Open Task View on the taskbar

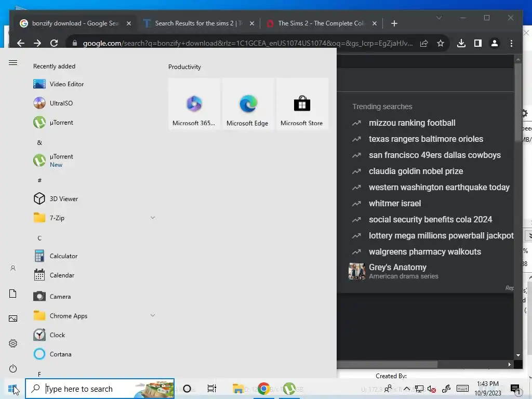coord(212,389)
